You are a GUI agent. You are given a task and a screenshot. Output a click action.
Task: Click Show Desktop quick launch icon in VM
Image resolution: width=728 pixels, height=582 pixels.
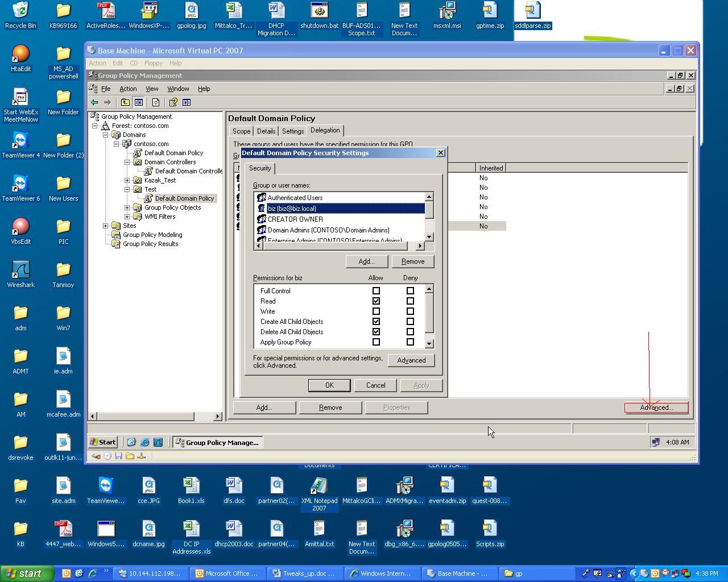131,442
